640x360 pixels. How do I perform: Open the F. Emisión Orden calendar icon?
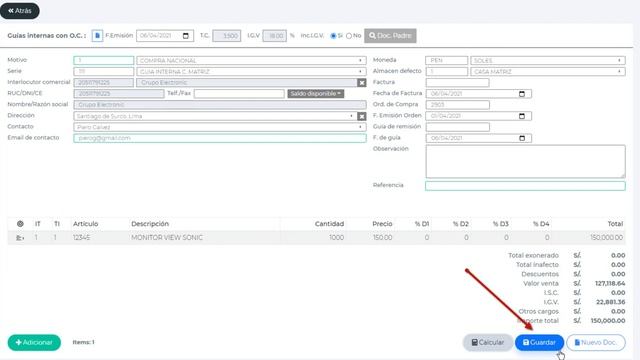(x=522, y=116)
